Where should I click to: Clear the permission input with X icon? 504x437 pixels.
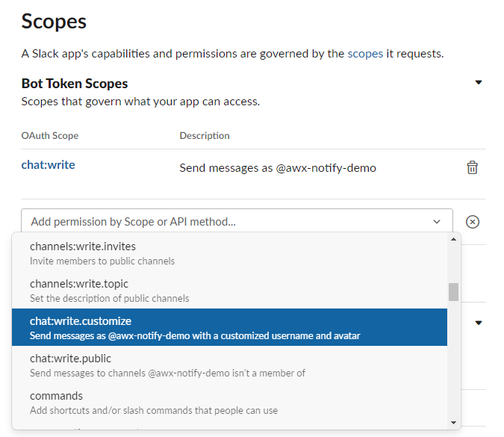(472, 222)
